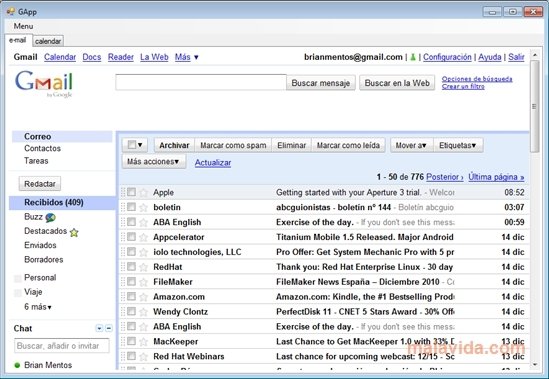
Task: Expand the Más menu in top bar
Action: 187,57
